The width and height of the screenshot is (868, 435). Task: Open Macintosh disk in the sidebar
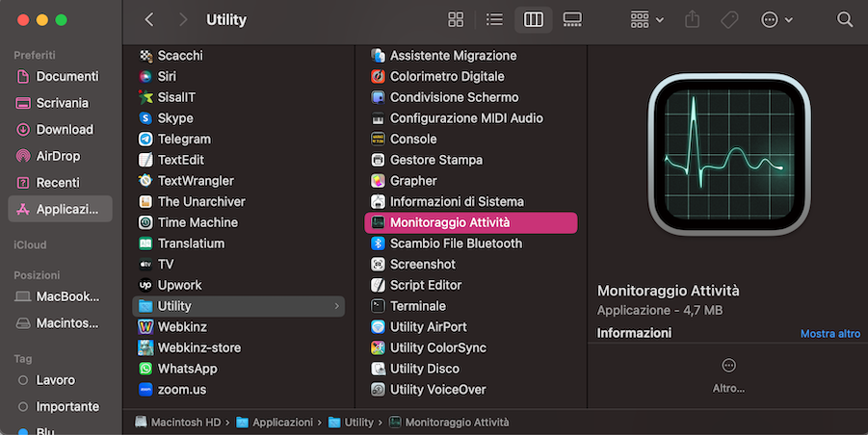coord(60,322)
